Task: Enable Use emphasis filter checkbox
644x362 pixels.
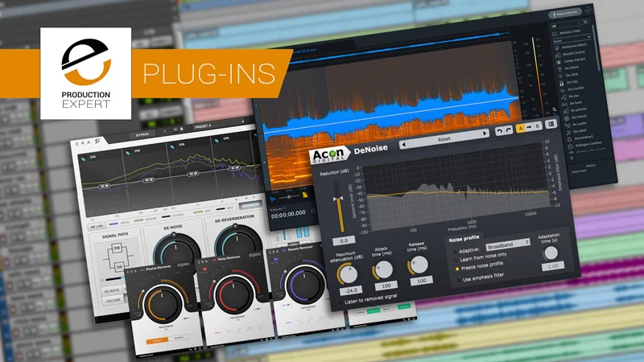Action: coord(458,280)
